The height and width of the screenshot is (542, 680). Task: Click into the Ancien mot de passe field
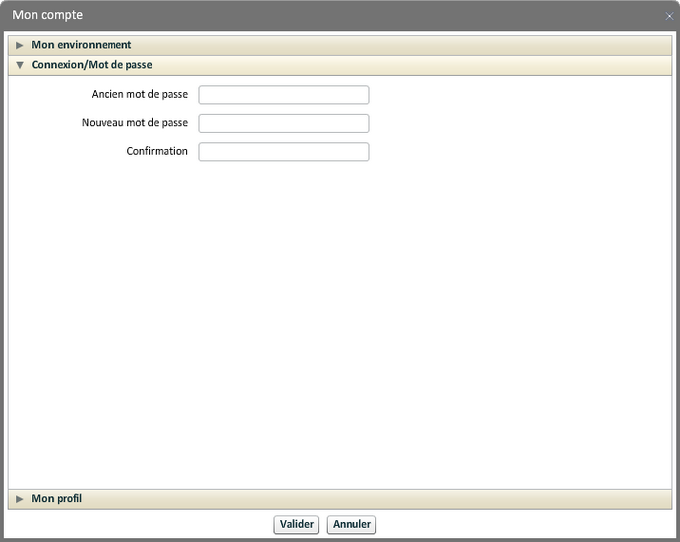[284, 95]
